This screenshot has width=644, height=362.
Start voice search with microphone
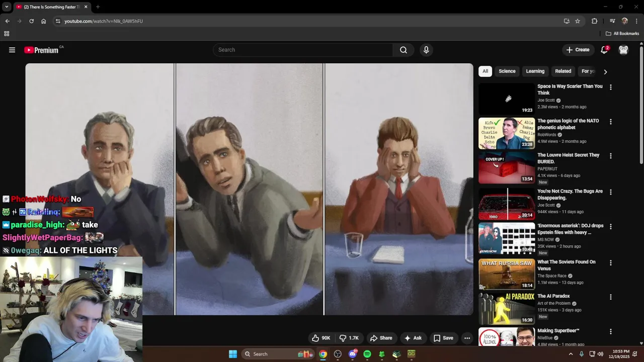click(x=426, y=50)
